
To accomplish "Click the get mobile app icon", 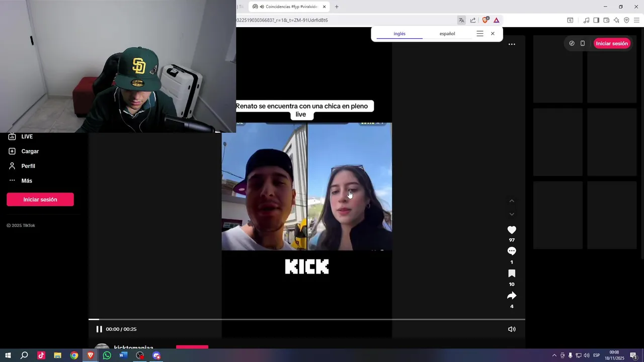I will coord(583,43).
